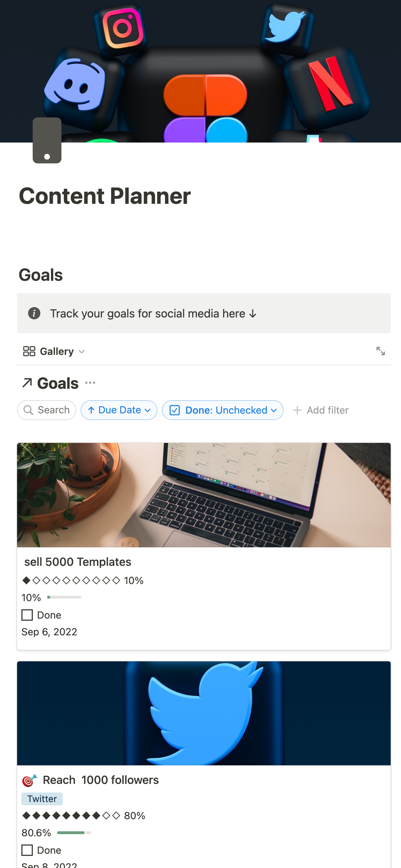Image resolution: width=401 pixels, height=868 pixels.
Task: Click the phone page icon
Action: pos(47,140)
